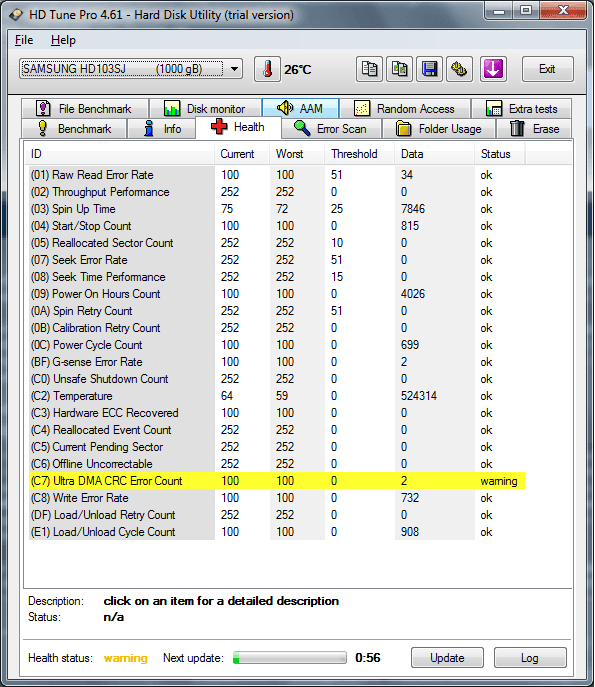595x687 pixels.
Task: Click the Data value 524314
Action: pyautogui.click(x=419, y=396)
